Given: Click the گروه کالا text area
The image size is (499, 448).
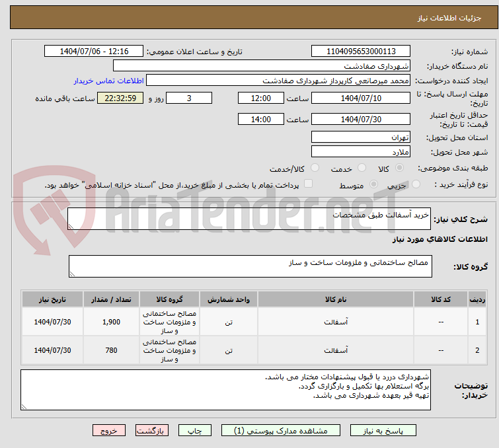Looking at the screenshot, I should pyautogui.click(x=250, y=266).
